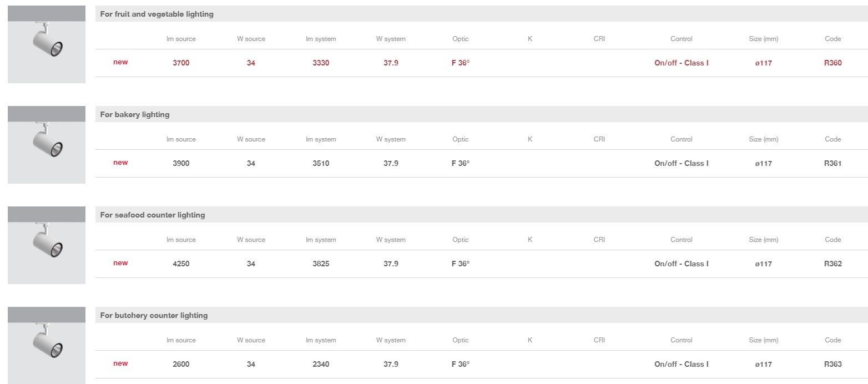Click the fruit and vegetable spotlight thumbnail
The width and height of the screenshot is (868, 384).
(x=47, y=44)
